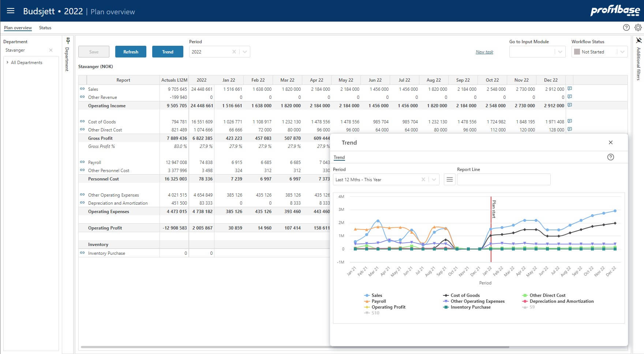Click the link icon beside Payroll

[82, 162]
